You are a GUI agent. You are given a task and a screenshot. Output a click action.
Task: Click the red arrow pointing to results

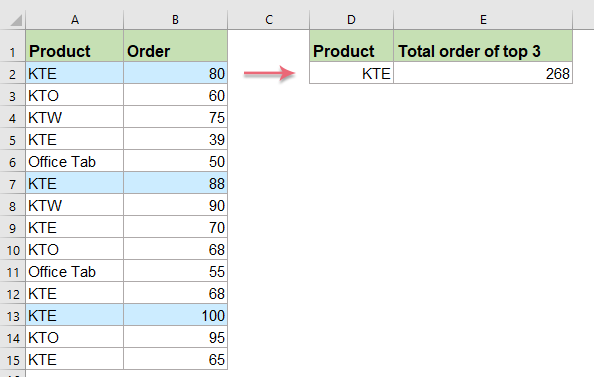click(x=269, y=73)
